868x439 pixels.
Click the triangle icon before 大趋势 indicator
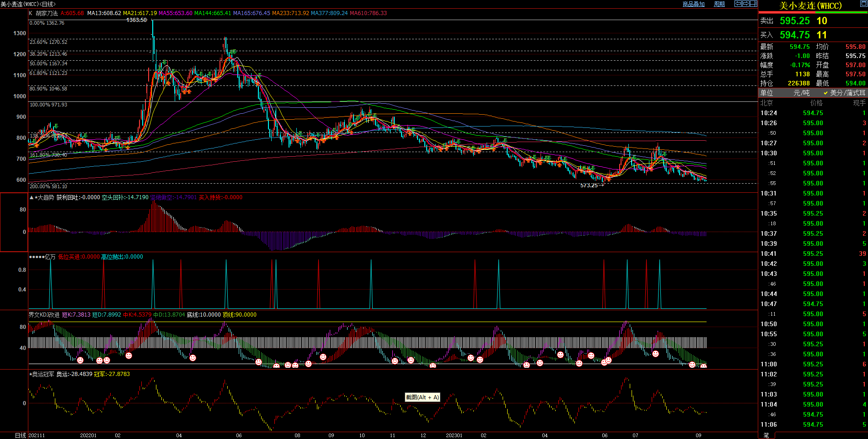[x=32, y=197]
